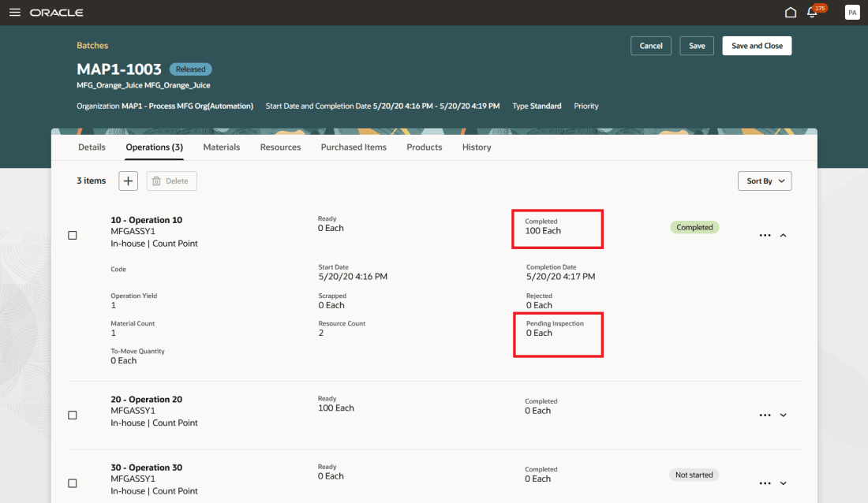
Task: Open the hamburger navigation menu
Action: point(15,12)
